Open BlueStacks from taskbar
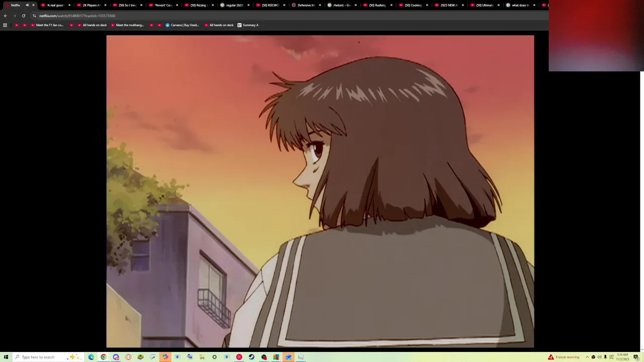Image resolution: width=644 pixels, height=362 pixels. (140, 357)
